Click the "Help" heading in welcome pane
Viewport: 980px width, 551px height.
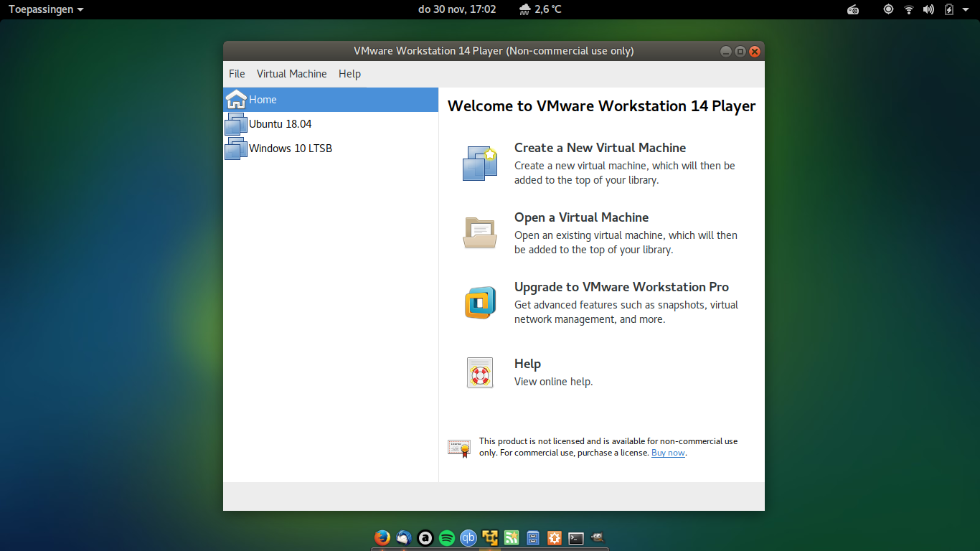pos(527,364)
